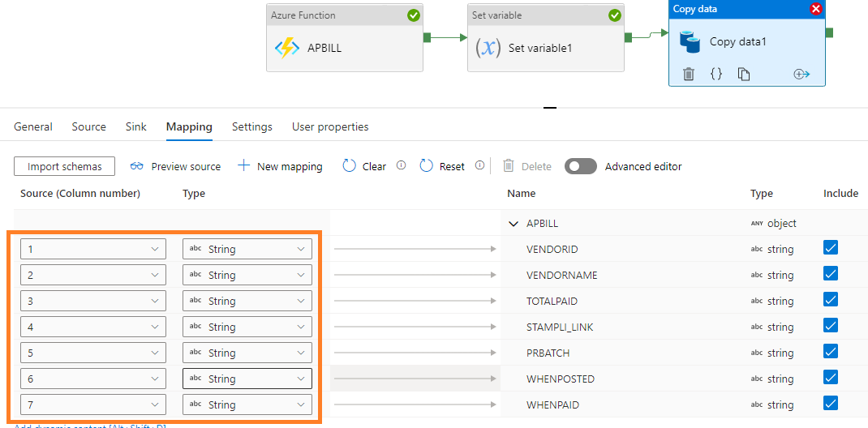Delete the Copy data1 activity via trash icon
Screen dimensions: 868x428
pyautogui.click(x=688, y=74)
